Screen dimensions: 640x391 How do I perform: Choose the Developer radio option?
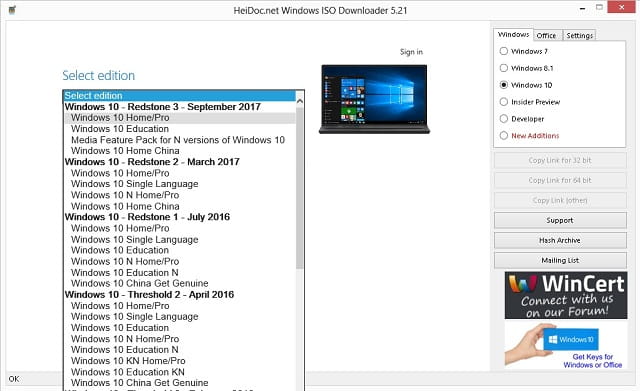pos(504,119)
